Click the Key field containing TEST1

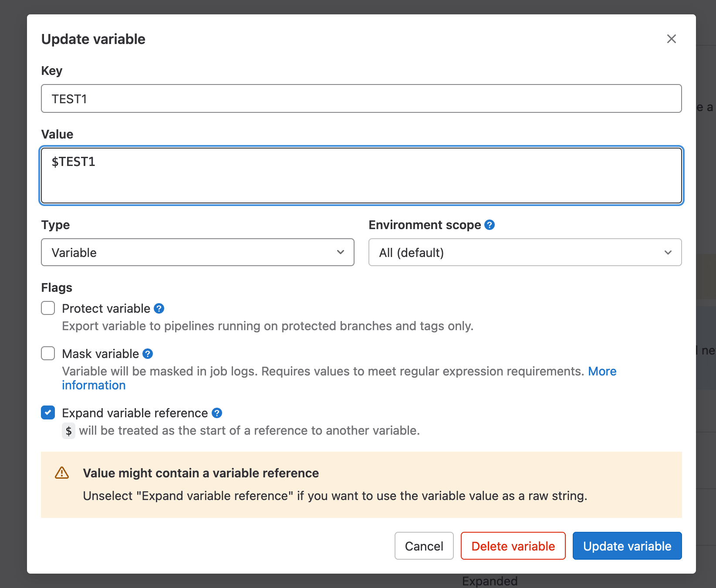pyautogui.click(x=361, y=98)
